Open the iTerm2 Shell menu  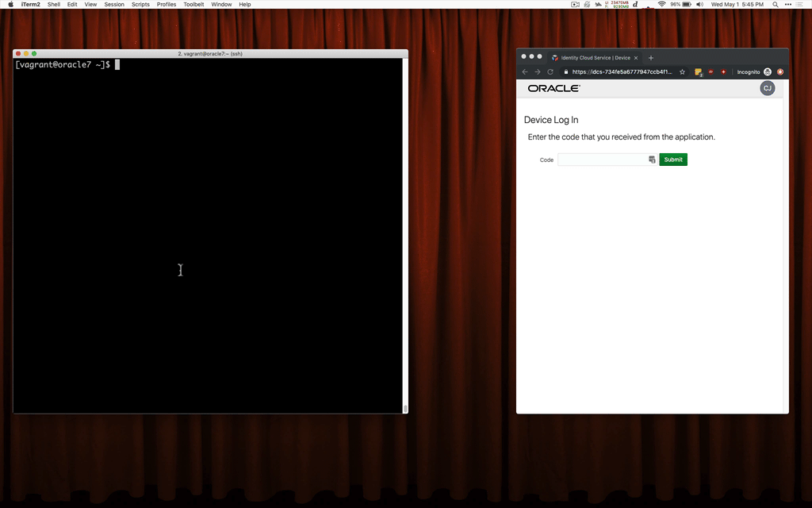[x=53, y=4]
